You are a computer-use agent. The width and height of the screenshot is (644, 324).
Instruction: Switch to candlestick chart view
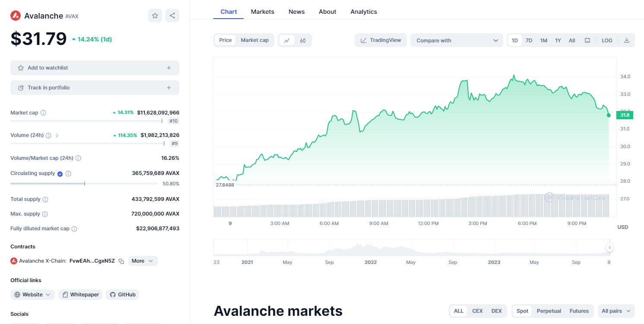pos(303,40)
